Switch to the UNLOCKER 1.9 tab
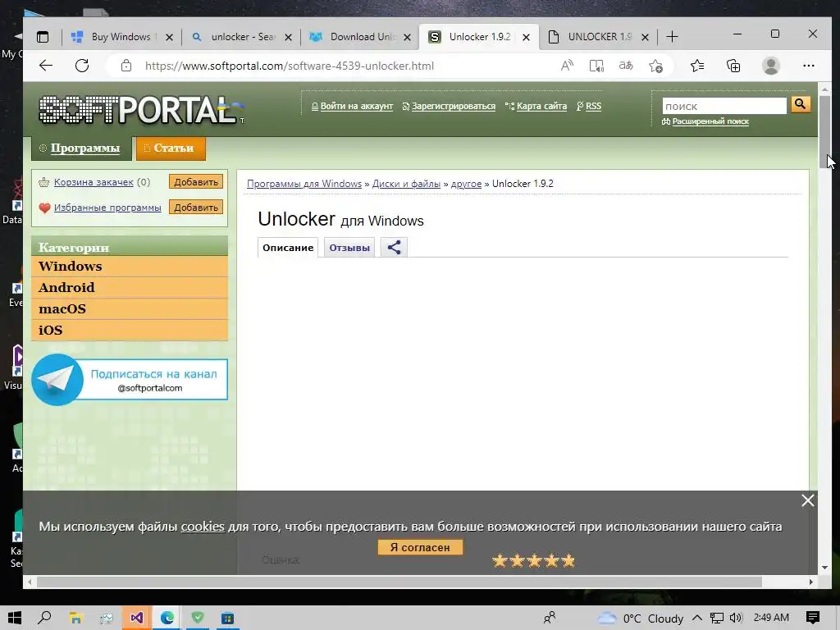This screenshot has height=630, width=840. [x=600, y=37]
